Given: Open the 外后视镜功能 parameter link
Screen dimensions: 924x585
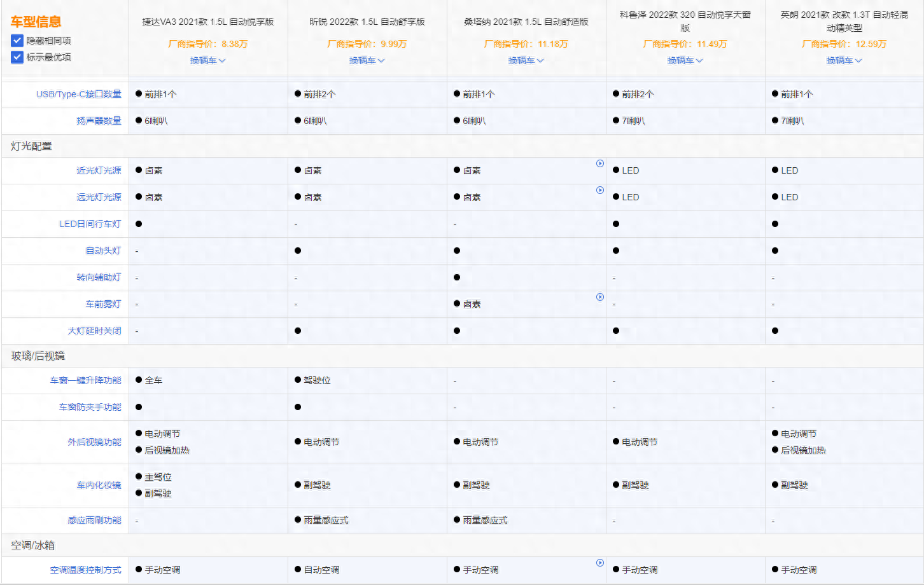Looking at the screenshot, I should click(x=94, y=442).
